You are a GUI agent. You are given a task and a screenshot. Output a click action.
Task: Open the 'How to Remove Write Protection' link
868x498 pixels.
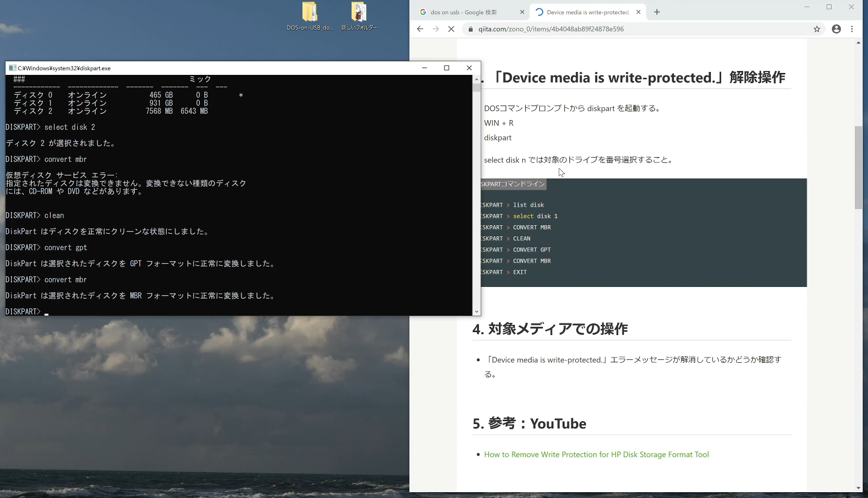(596, 454)
